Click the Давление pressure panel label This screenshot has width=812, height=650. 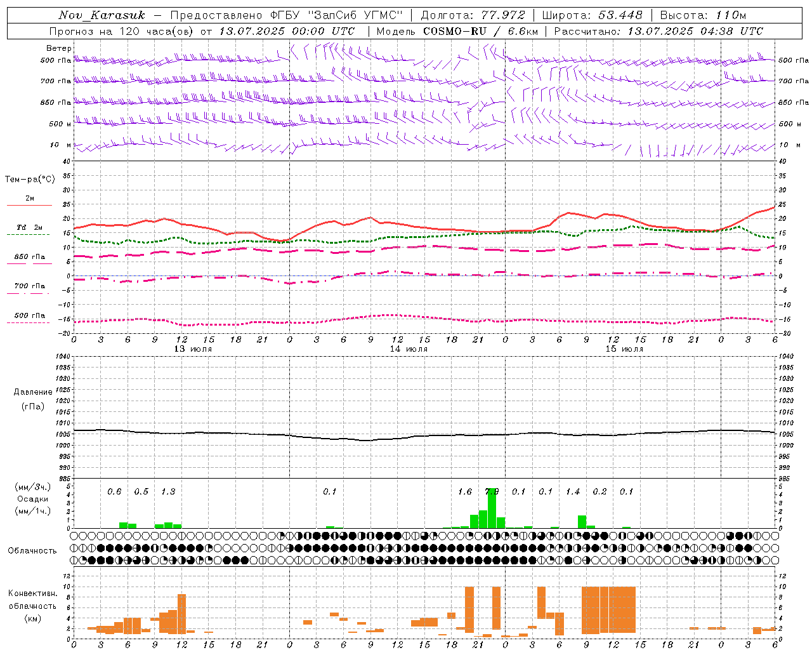(x=33, y=392)
